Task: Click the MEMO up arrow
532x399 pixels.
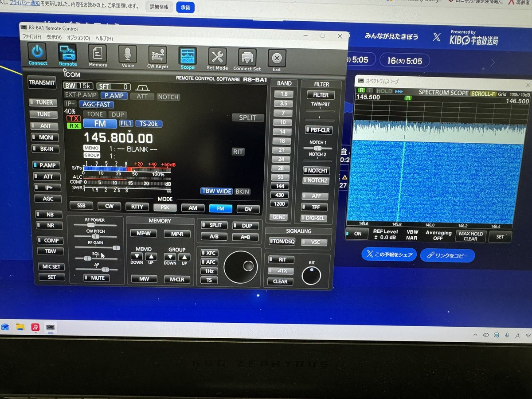Action: 151,257
